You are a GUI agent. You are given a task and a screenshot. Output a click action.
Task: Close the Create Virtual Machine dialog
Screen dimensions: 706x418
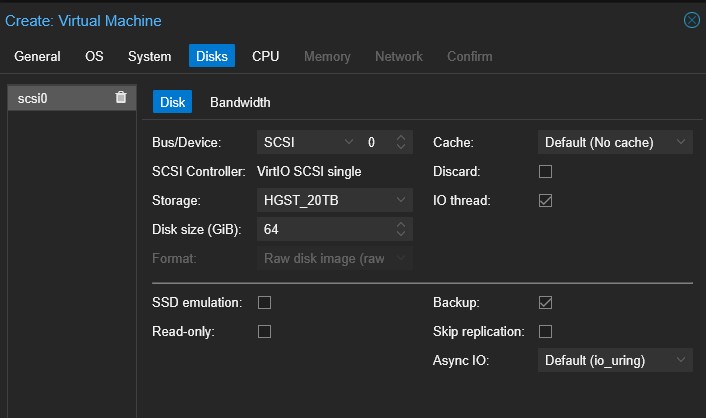[692, 20]
